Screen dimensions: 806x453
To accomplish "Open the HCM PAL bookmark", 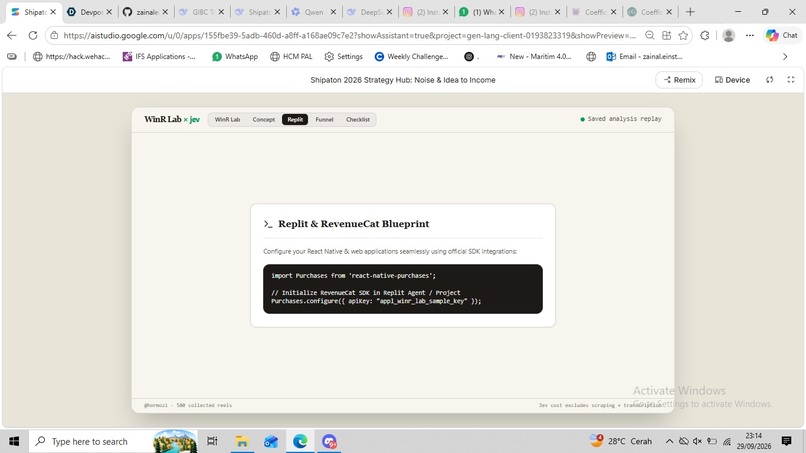I will (x=291, y=57).
